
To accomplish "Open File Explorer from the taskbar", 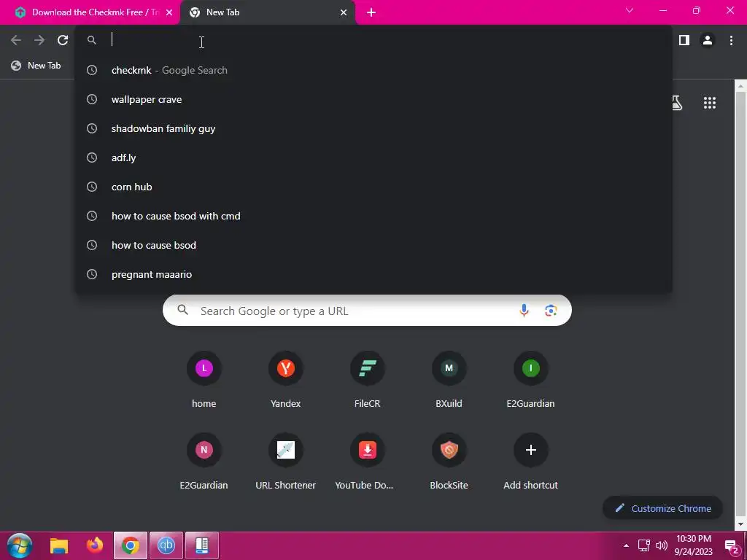I will pos(59,545).
